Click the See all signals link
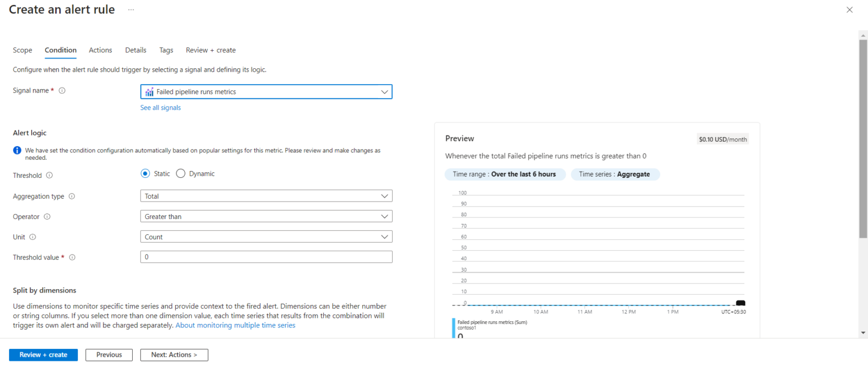The width and height of the screenshot is (868, 367). (x=160, y=107)
